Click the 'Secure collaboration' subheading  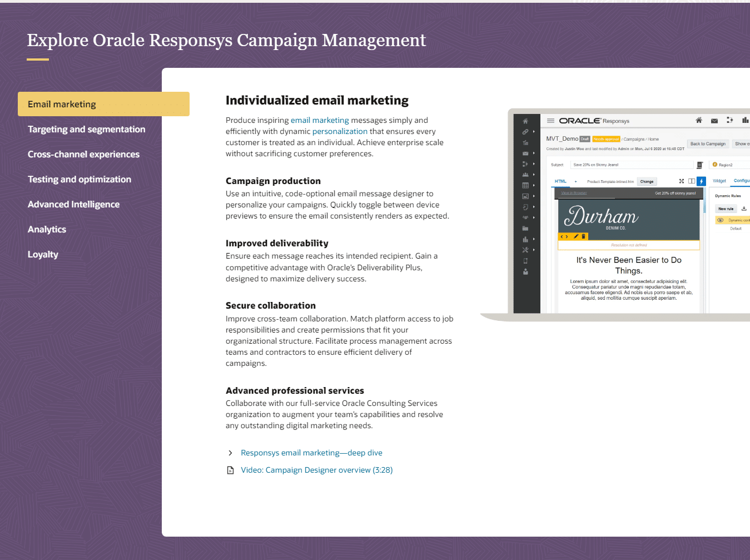click(x=271, y=305)
